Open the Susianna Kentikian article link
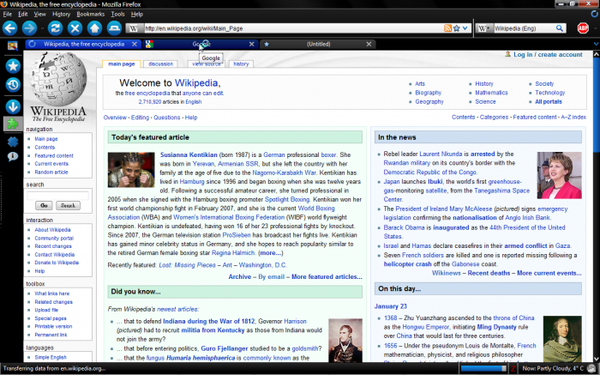The image size is (600, 375). pyautogui.click(x=189, y=155)
